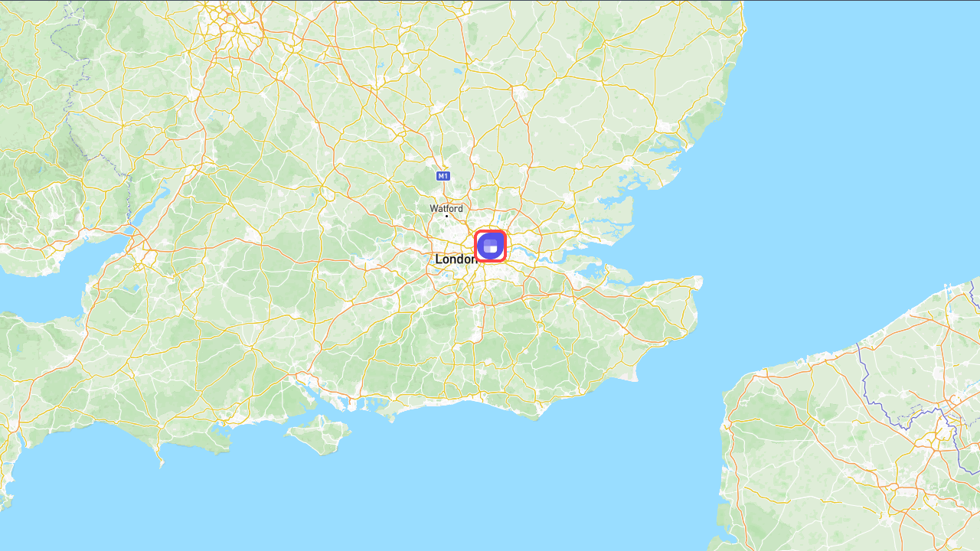Screen dimensions: 980x551
Task: Select the Isle of Wight island
Action: (320, 435)
